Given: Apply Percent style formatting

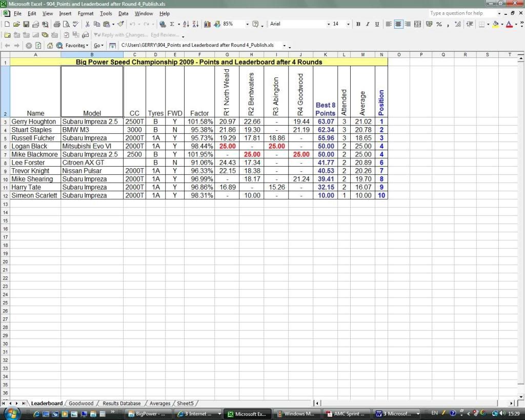Looking at the screenshot, I should [439, 24].
